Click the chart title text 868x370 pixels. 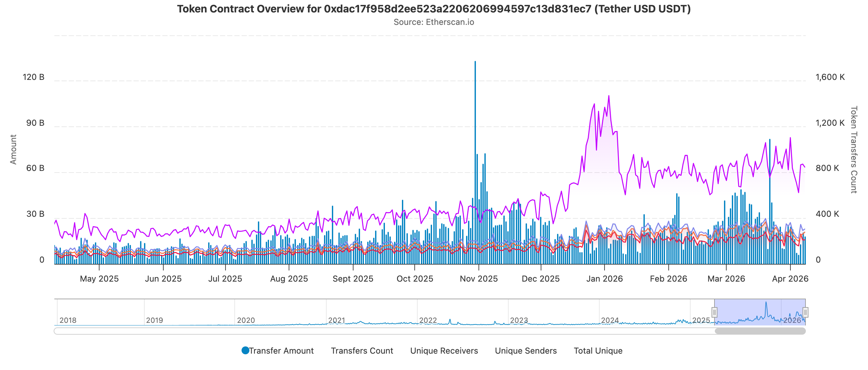(x=434, y=9)
